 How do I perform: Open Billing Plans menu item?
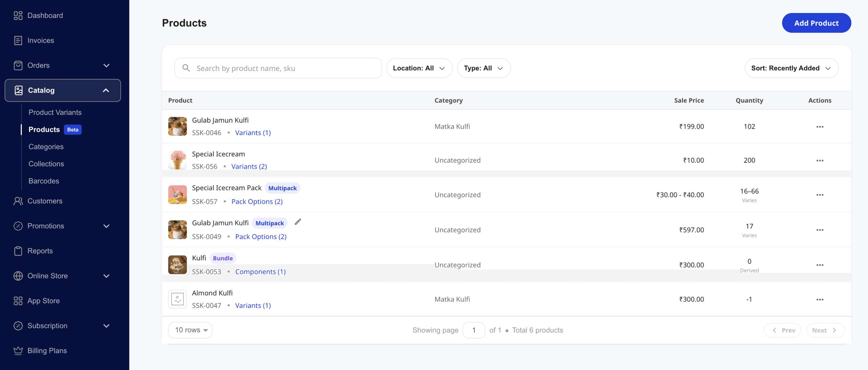(x=47, y=351)
